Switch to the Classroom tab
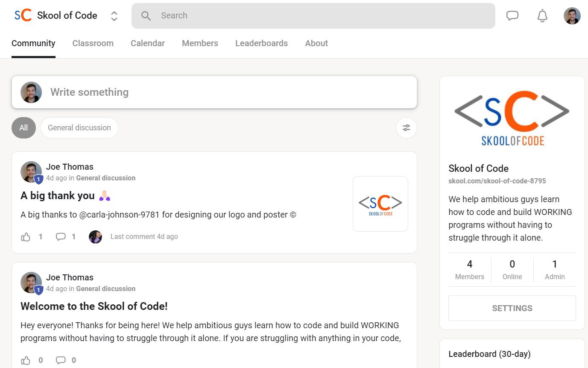The image size is (588, 368). click(93, 43)
